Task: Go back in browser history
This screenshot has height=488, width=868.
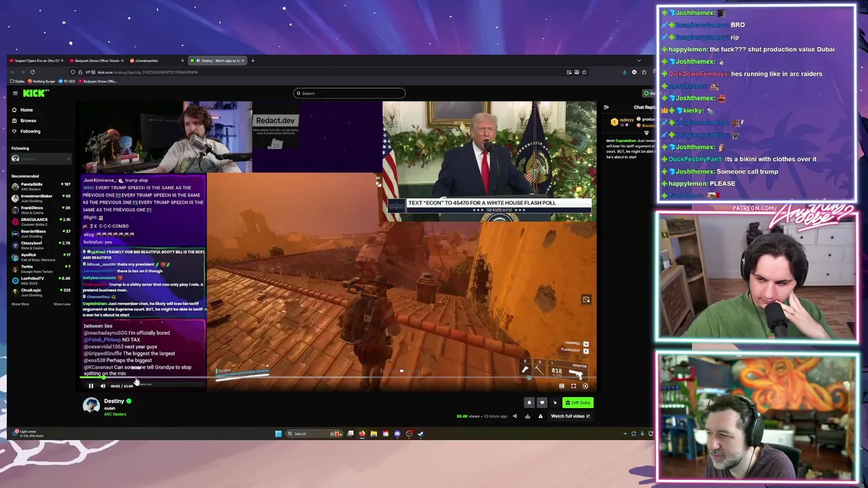Action: coord(13,72)
